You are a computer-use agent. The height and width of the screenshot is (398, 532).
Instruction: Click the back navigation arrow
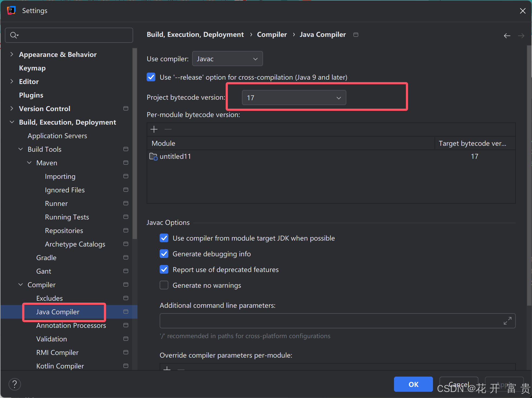[507, 35]
